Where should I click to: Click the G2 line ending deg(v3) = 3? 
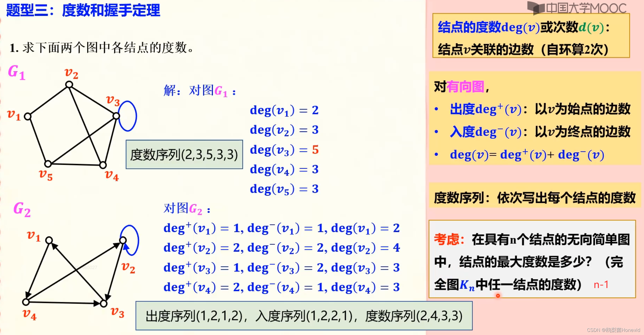pyautogui.click(x=282, y=268)
